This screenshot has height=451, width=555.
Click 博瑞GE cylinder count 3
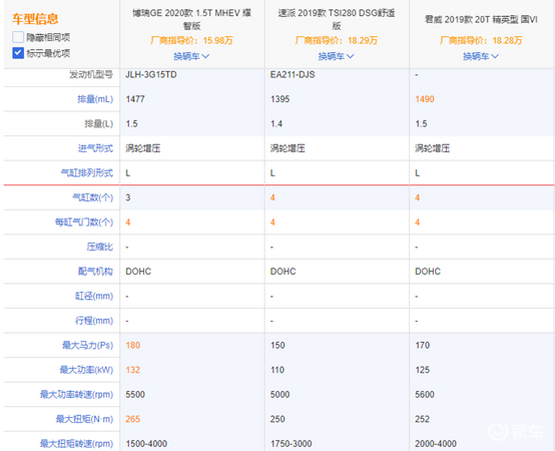[x=128, y=198]
